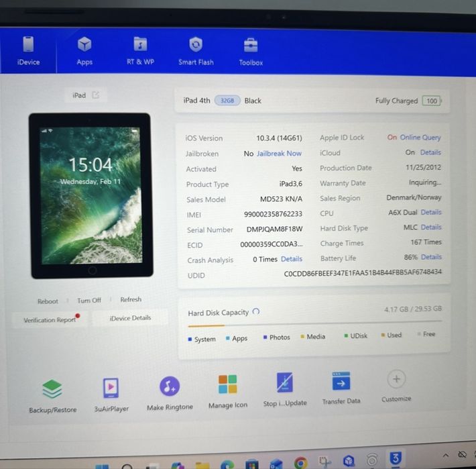The height and width of the screenshot is (469, 476).
Task: Click the System legend color swatch
Action: pos(190,339)
